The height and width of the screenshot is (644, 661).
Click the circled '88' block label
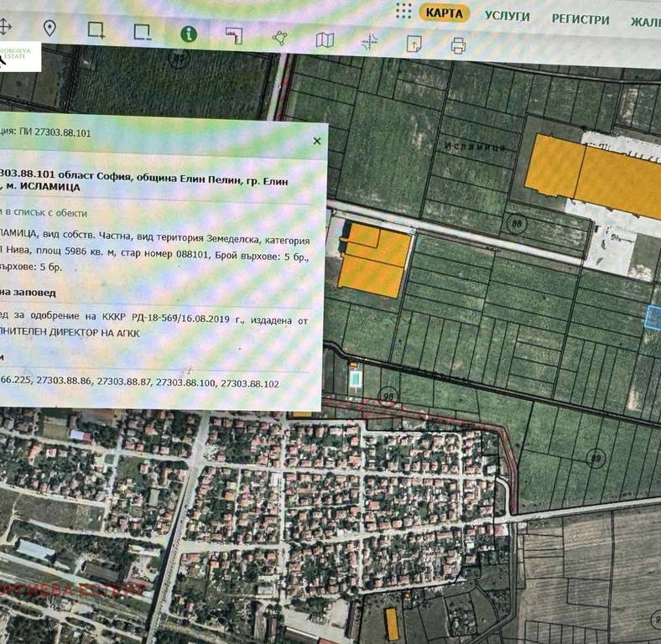[516, 223]
